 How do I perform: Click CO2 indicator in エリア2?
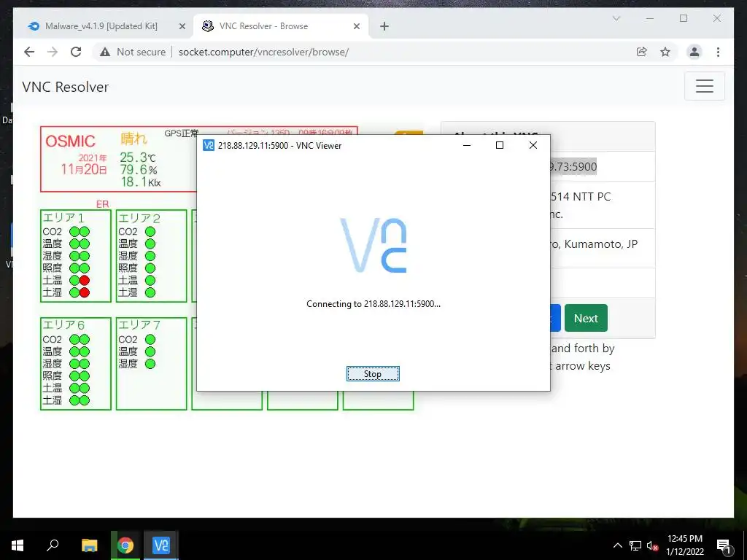(150, 231)
